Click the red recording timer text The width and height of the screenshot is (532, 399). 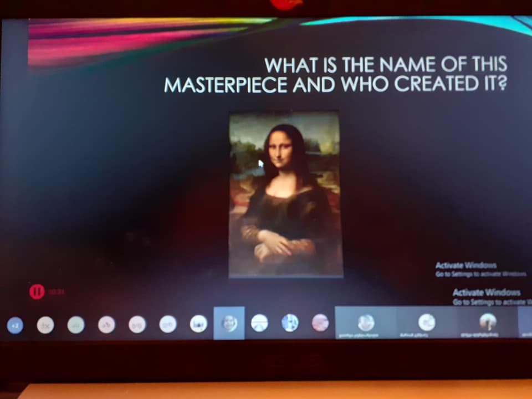coord(57,292)
